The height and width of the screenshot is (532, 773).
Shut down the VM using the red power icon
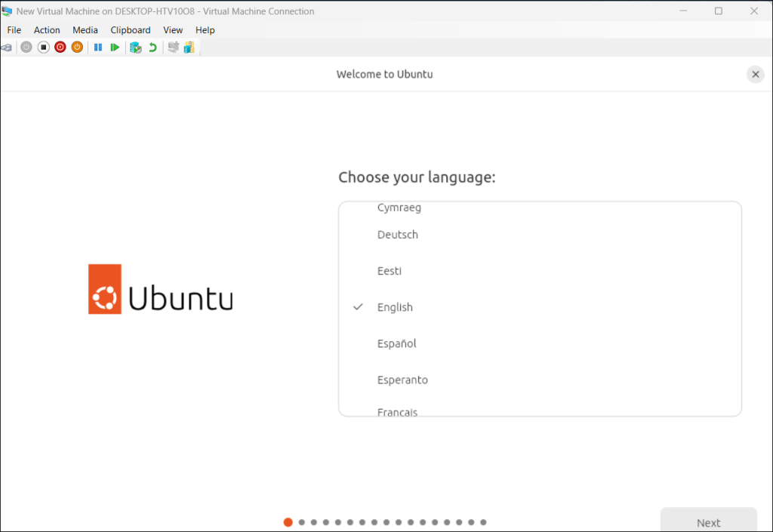pyautogui.click(x=60, y=48)
